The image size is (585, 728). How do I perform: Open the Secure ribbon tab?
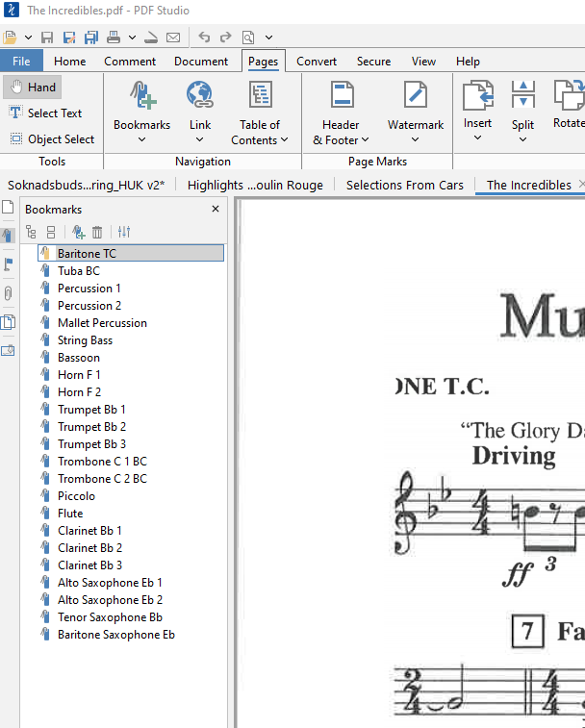click(373, 62)
